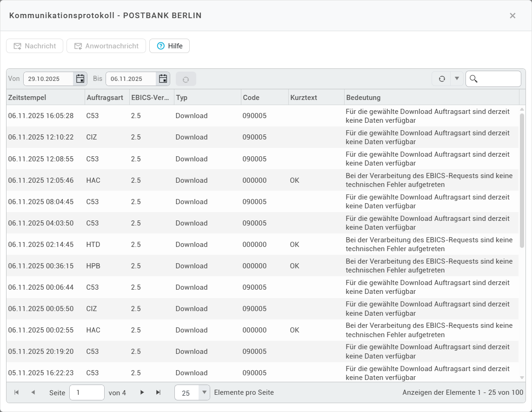
Task: Open the Hilfe help button
Action: (x=169, y=46)
